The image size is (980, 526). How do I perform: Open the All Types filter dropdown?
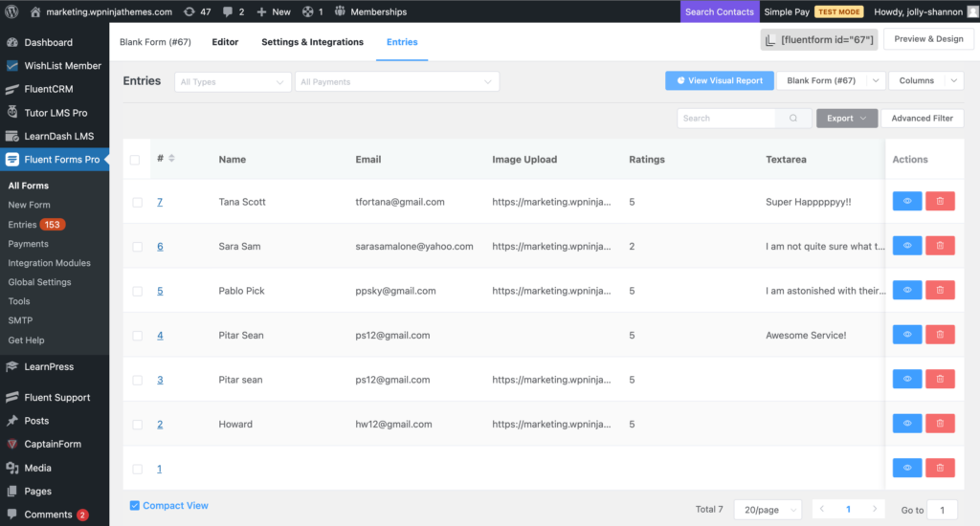[233, 82]
